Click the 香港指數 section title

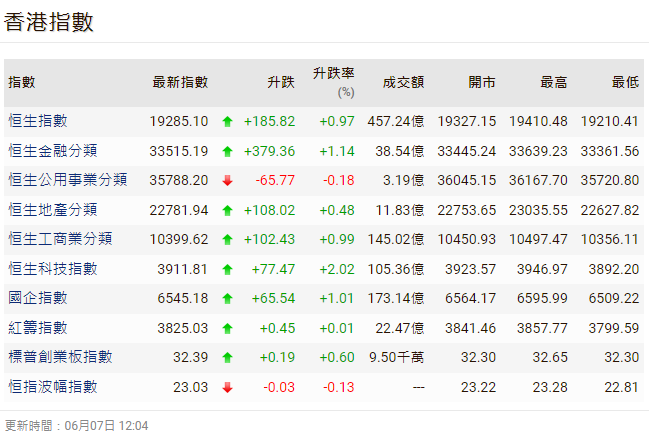[49, 22]
